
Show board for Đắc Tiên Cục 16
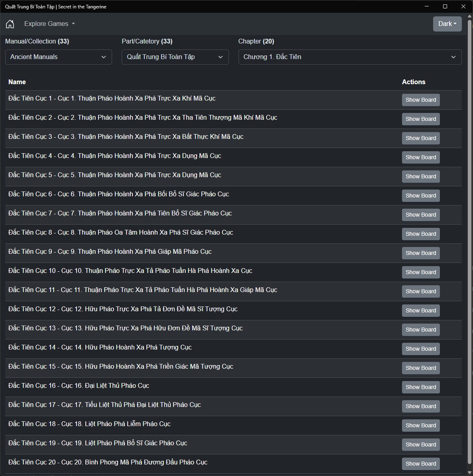tap(420, 387)
